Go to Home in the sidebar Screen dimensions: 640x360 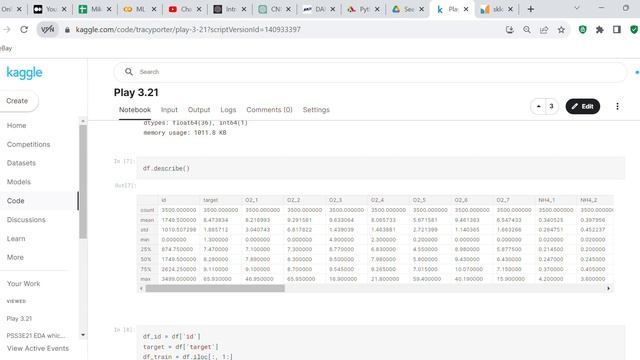pos(17,125)
